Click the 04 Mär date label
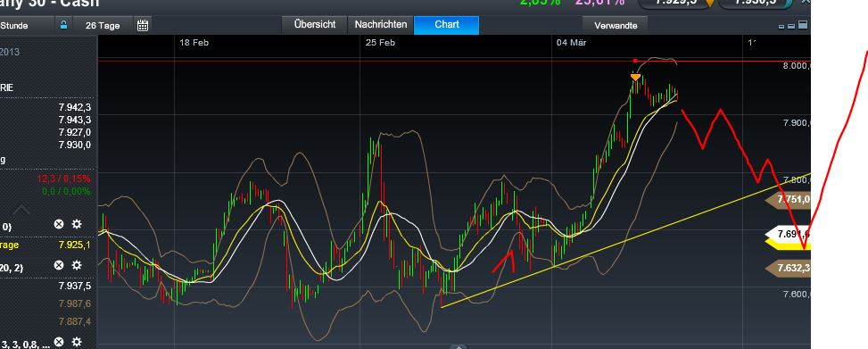The width and height of the screenshot is (868, 349). pos(571,42)
